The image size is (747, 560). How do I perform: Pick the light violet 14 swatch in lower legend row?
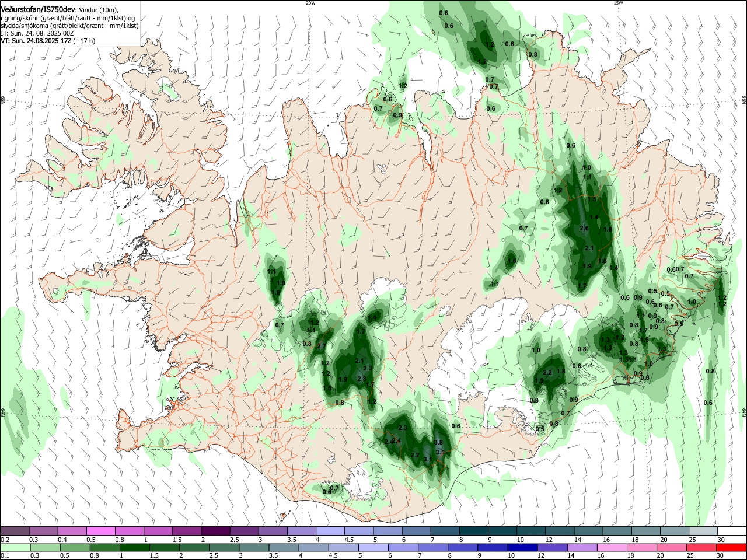click(581, 548)
